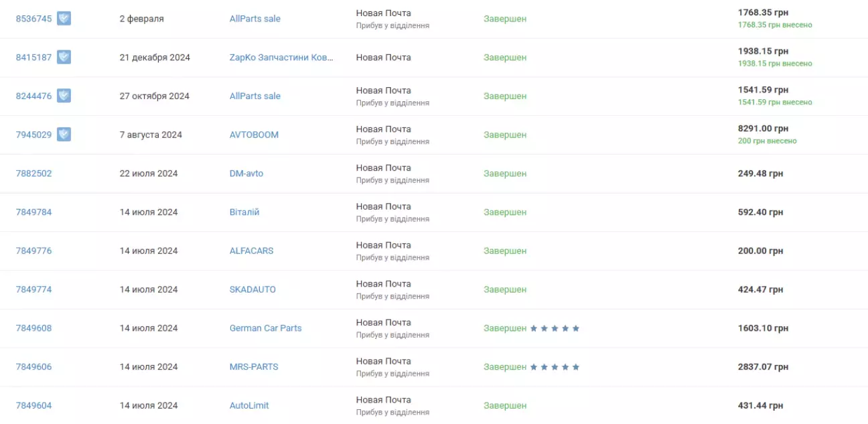Screen dimensions: 868x424
Task: Click the date 7 августа 2024
Action: 151,135
